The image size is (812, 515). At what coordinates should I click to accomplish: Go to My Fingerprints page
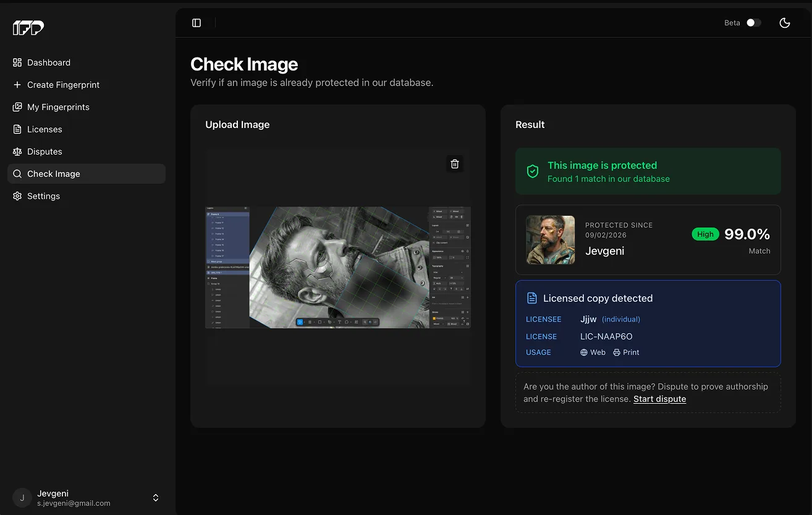[87, 107]
